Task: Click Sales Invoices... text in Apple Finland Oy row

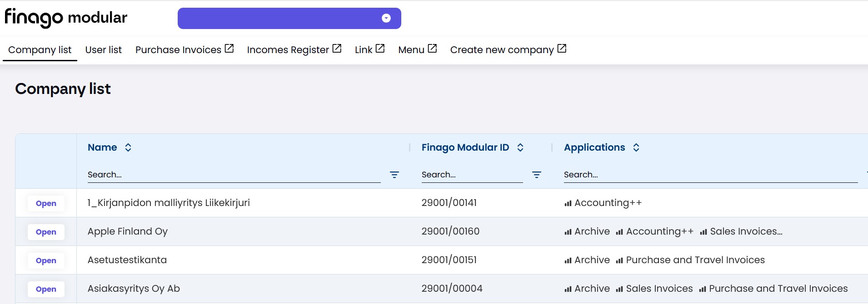Action: pyautogui.click(x=746, y=231)
